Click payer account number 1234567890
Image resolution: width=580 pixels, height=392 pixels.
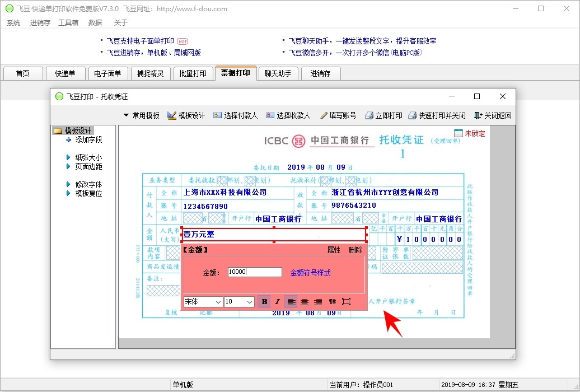click(x=205, y=206)
